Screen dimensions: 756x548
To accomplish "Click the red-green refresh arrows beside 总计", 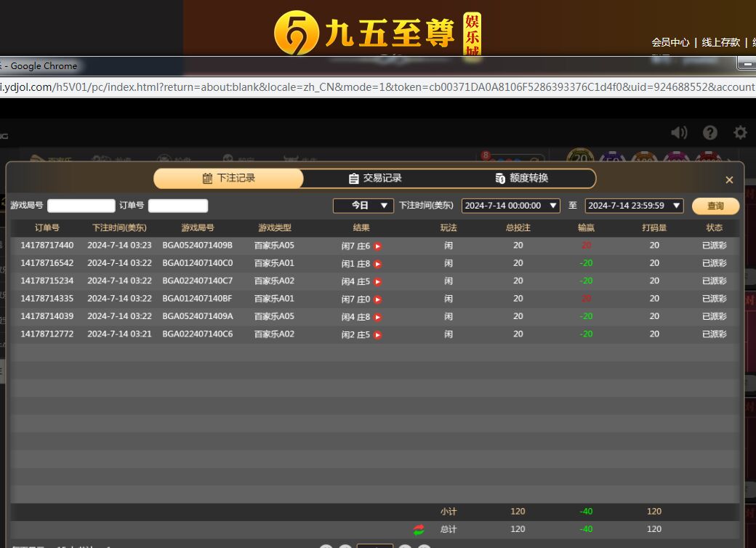I will tap(419, 530).
